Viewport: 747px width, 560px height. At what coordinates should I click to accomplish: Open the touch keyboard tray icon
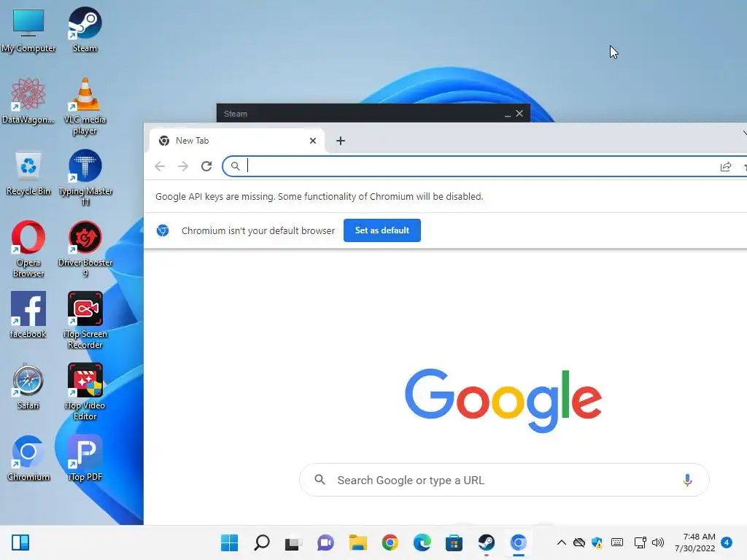tap(617, 542)
